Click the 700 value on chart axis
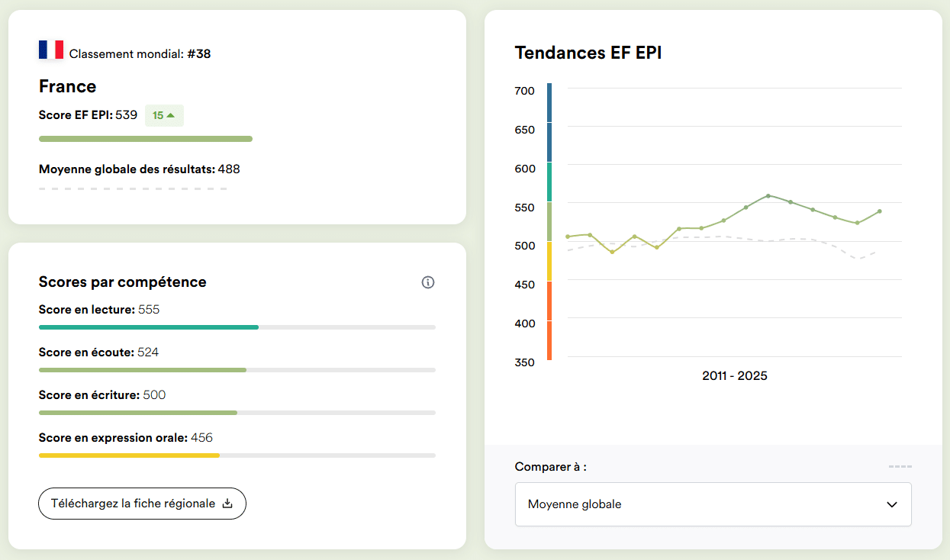This screenshot has height=560, width=950. click(525, 91)
